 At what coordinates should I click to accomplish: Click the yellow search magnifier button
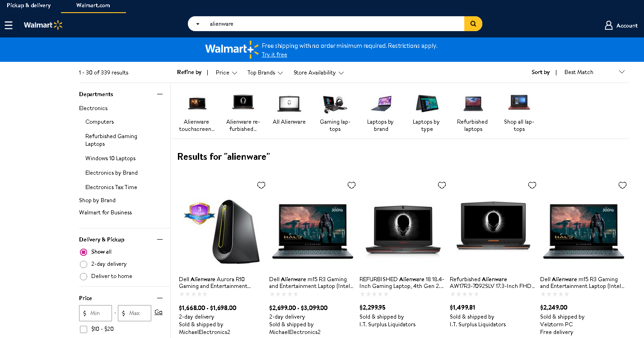click(x=473, y=24)
